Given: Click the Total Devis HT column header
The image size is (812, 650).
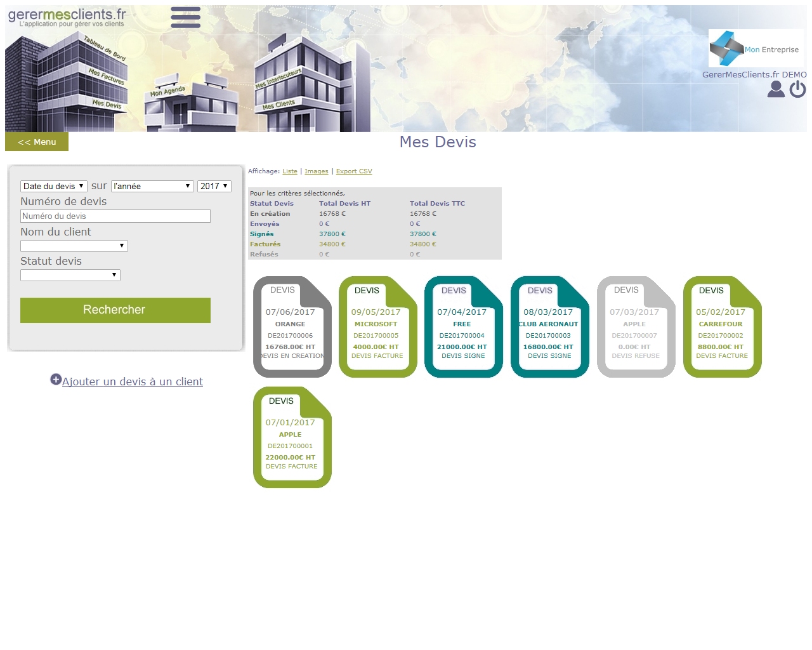Looking at the screenshot, I should pyautogui.click(x=344, y=204).
